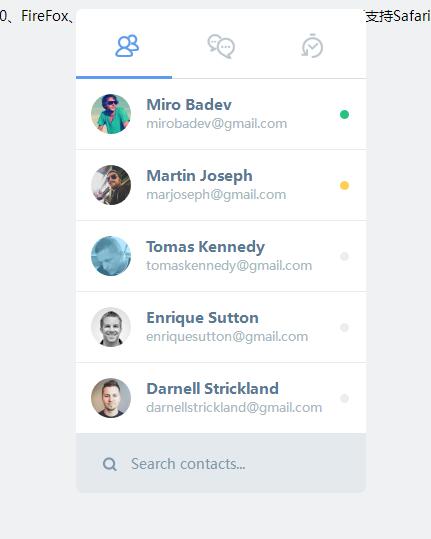
Task: Open the Martin Joseph contact name
Action: tap(199, 176)
